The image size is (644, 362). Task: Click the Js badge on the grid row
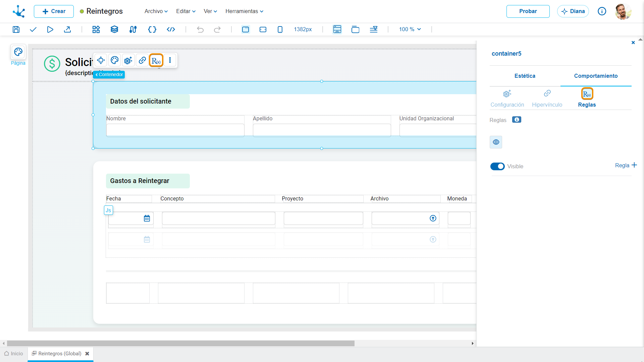click(108, 210)
